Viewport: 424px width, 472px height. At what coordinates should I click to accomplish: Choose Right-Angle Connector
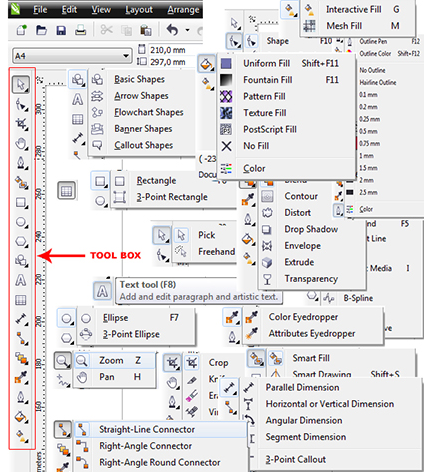[x=145, y=446]
